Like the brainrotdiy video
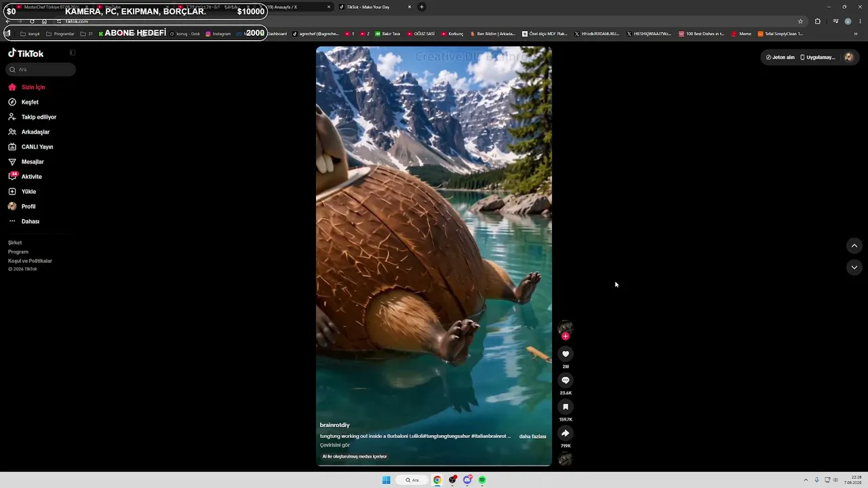 (566, 354)
